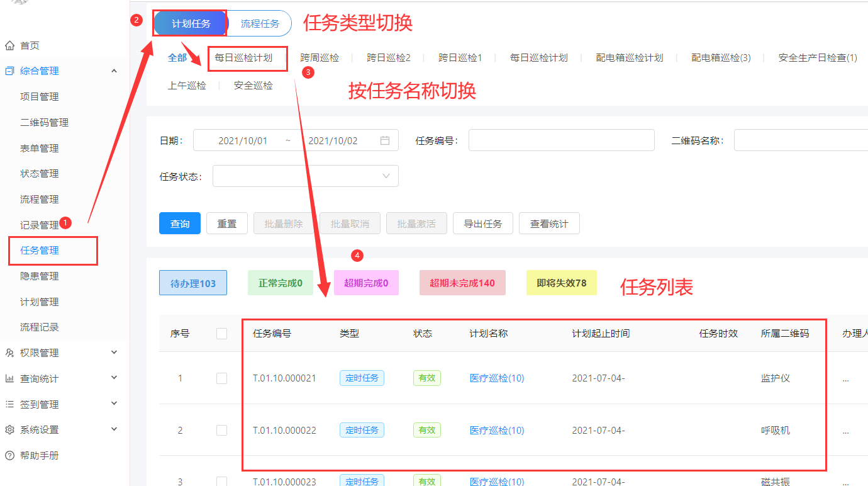Image resolution: width=868 pixels, height=486 pixels.
Task: Collapse the 综合管理 menu group
Action: (x=114, y=71)
